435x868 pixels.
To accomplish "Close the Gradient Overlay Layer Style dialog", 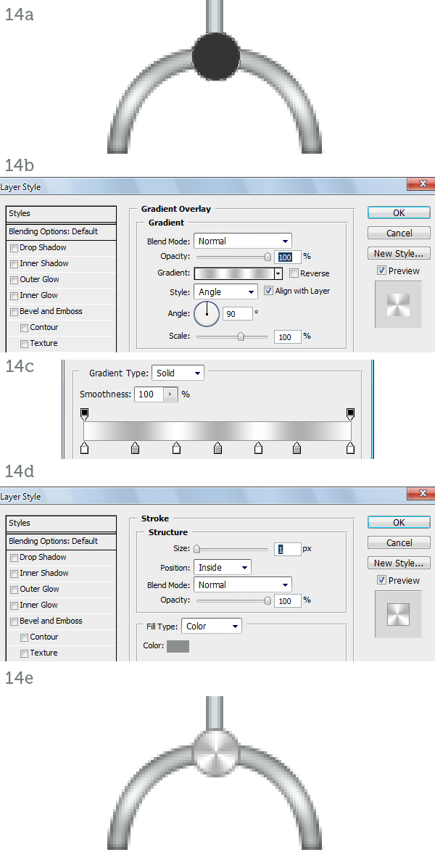I will click(422, 184).
